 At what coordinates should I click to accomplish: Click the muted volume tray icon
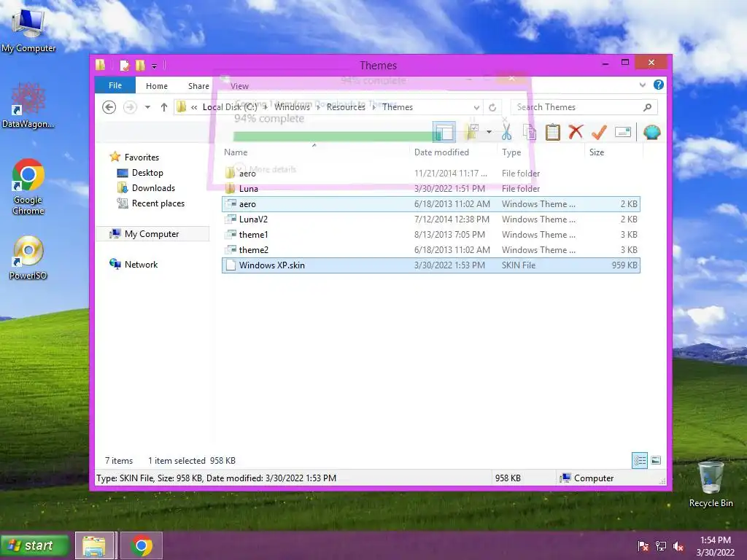point(678,546)
